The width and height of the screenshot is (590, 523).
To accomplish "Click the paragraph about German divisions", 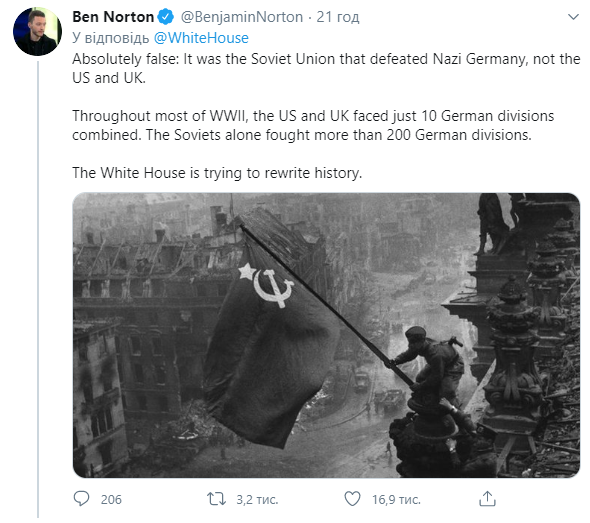I will click(x=313, y=125).
